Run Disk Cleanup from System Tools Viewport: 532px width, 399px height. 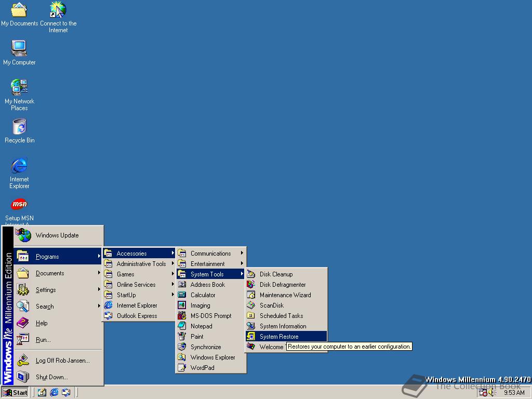click(286, 274)
